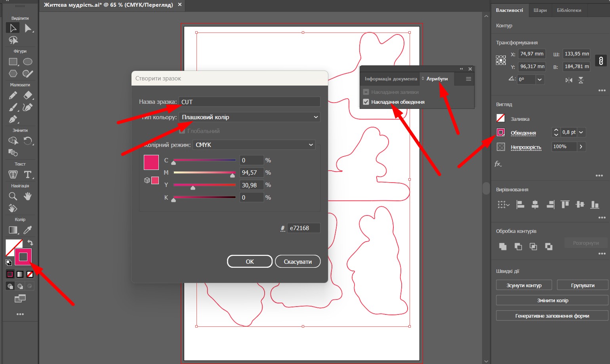The width and height of the screenshot is (610, 364).
Task: Select the Ellipse tool
Action: click(27, 62)
